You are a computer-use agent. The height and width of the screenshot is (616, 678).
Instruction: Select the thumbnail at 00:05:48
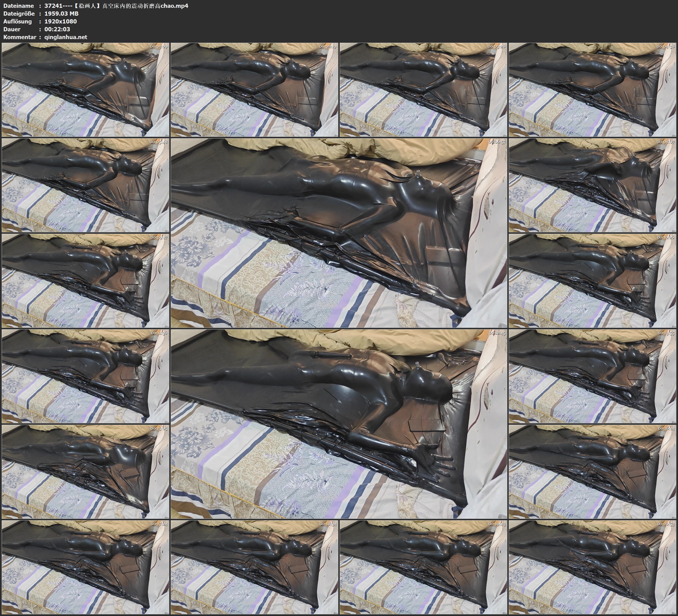pos(85,185)
